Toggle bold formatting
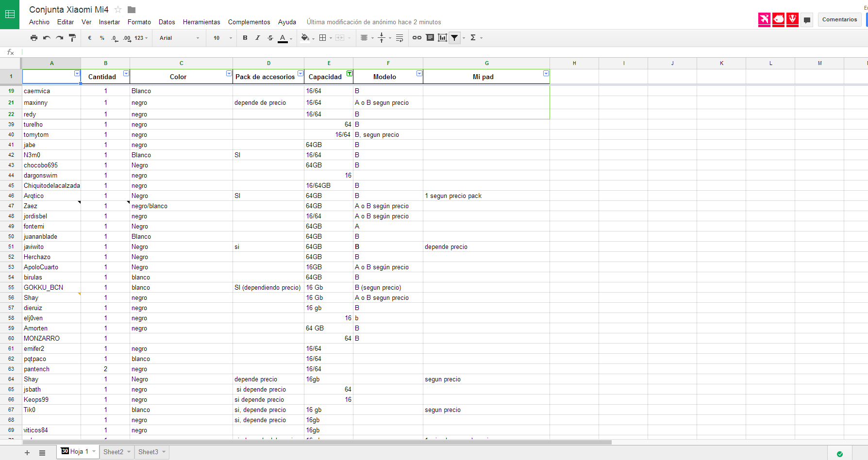Image resolution: width=868 pixels, height=460 pixels. [245, 38]
